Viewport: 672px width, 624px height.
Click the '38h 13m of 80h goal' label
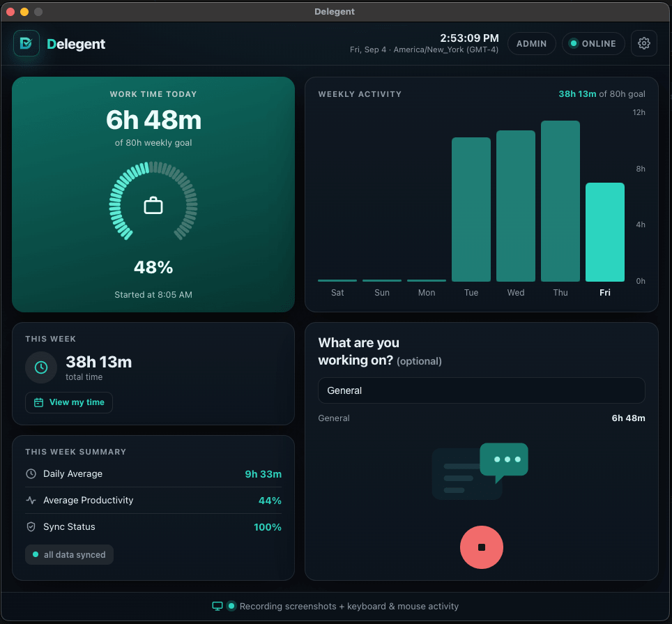click(602, 94)
